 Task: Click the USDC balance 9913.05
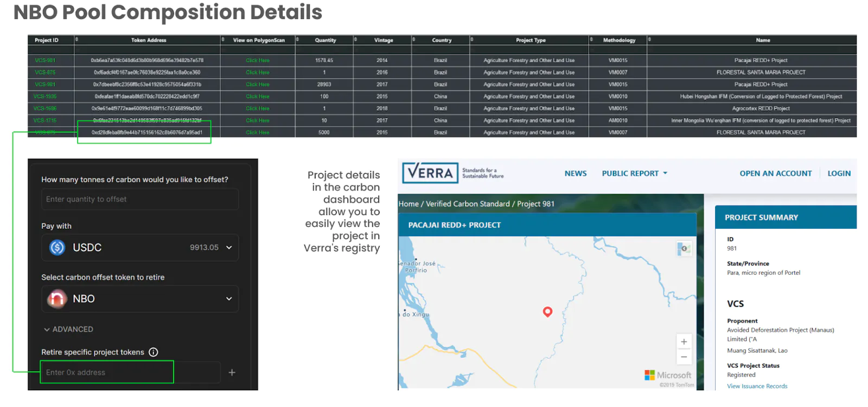tap(204, 248)
